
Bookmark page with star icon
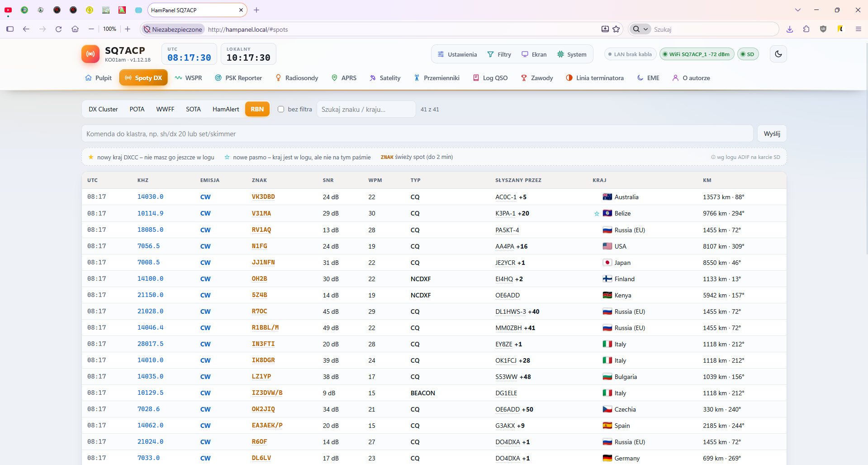tap(616, 29)
